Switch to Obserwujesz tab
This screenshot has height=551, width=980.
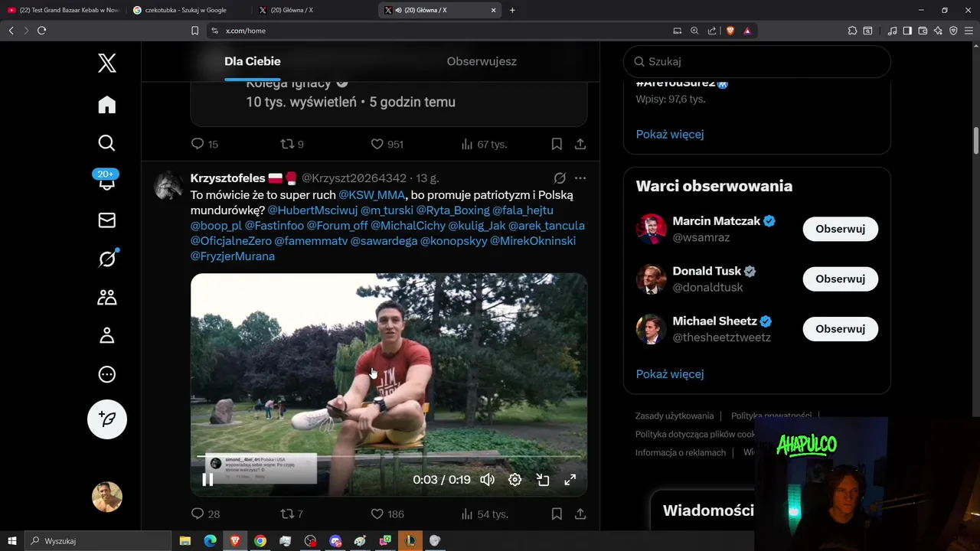click(482, 61)
